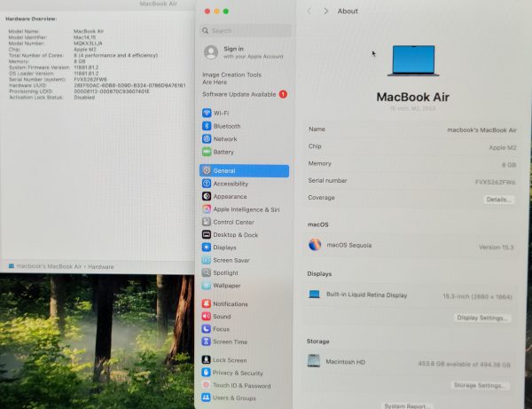
Task: Open Bluetooth settings pane
Action: click(x=226, y=126)
